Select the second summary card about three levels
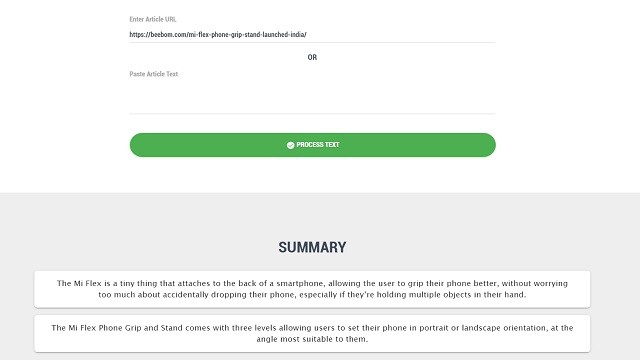This screenshot has width=640, height=360. point(312,333)
